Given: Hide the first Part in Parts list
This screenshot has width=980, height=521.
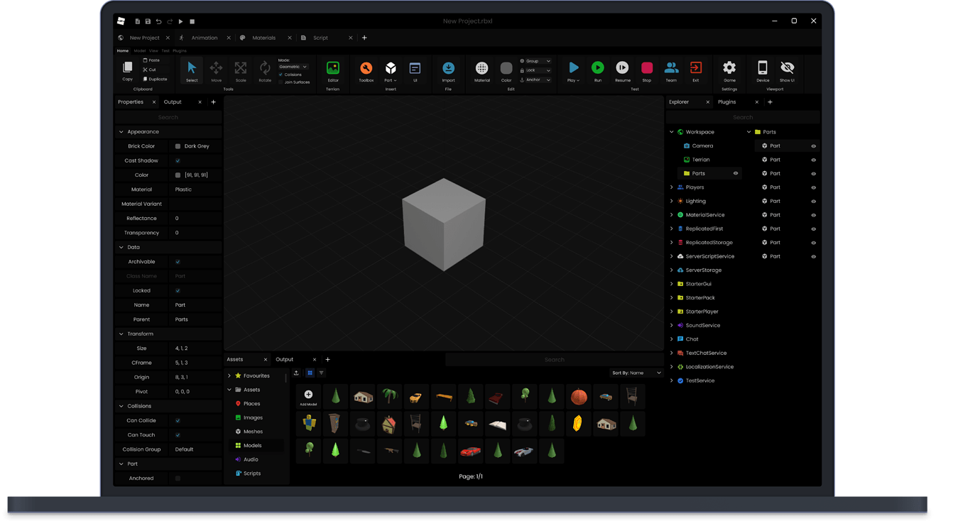Looking at the screenshot, I should pyautogui.click(x=812, y=146).
